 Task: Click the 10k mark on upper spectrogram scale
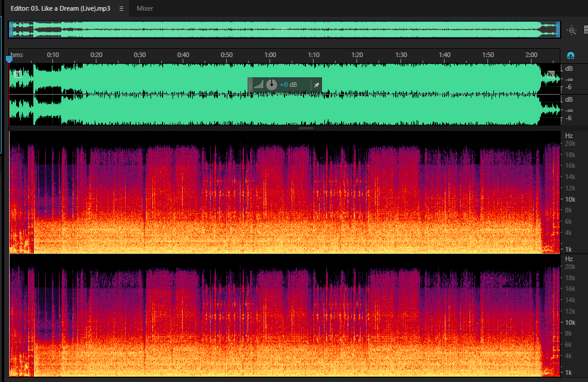point(570,199)
